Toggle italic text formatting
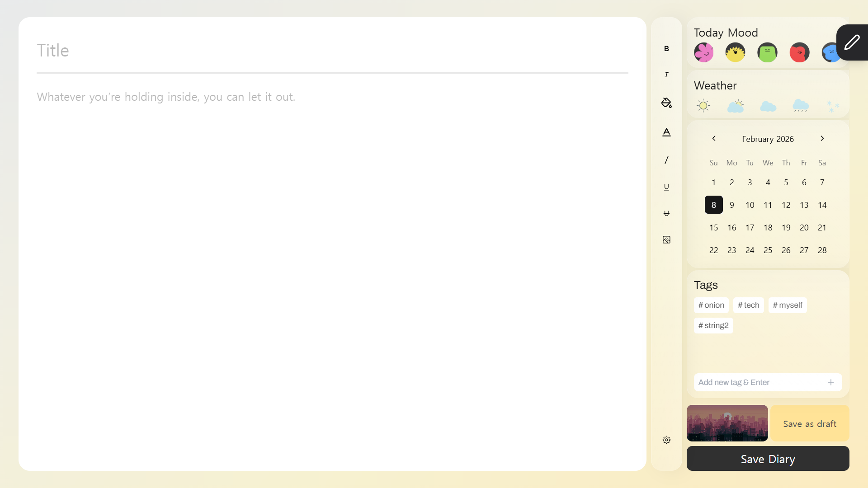This screenshot has height=488, width=868. pos(666,75)
